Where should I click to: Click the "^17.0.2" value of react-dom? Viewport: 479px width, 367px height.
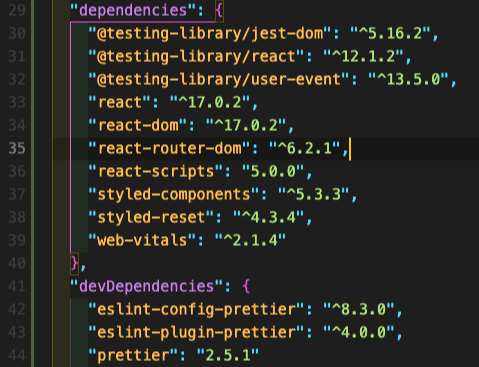pyautogui.click(x=246, y=125)
